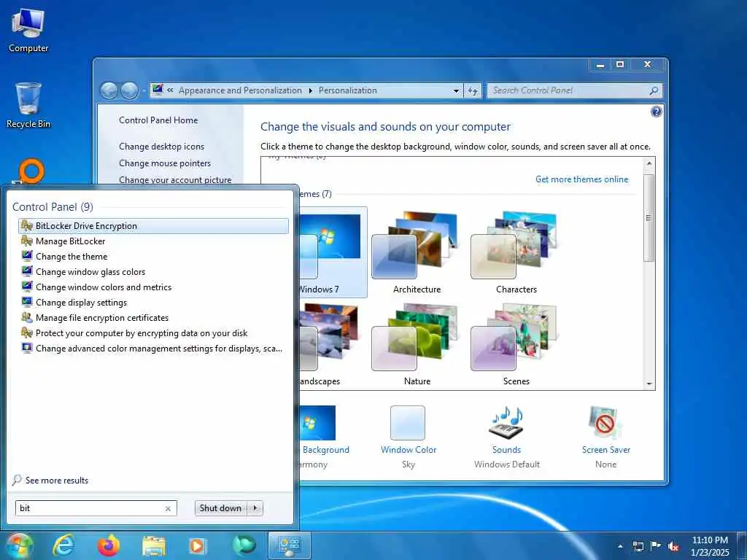Open Recycle Bin desktop icon
The height and width of the screenshot is (560, 747).
tap(28, 106)
